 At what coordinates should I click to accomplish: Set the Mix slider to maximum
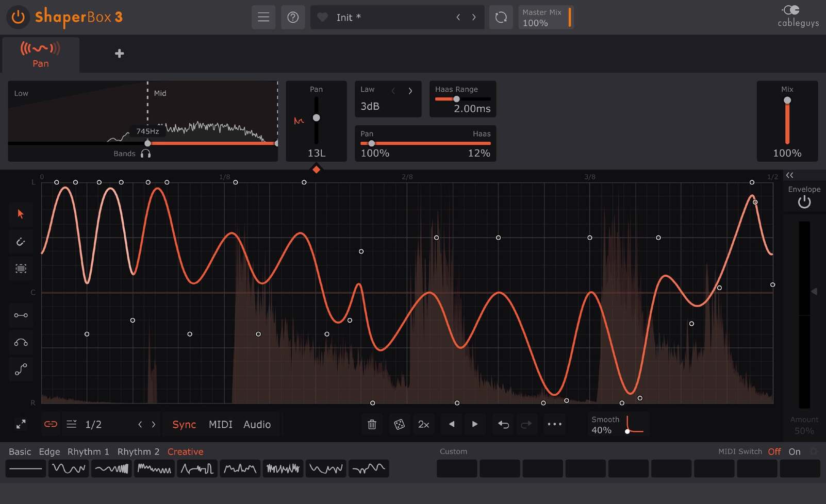pyautogui.click(x=787, y=101)
